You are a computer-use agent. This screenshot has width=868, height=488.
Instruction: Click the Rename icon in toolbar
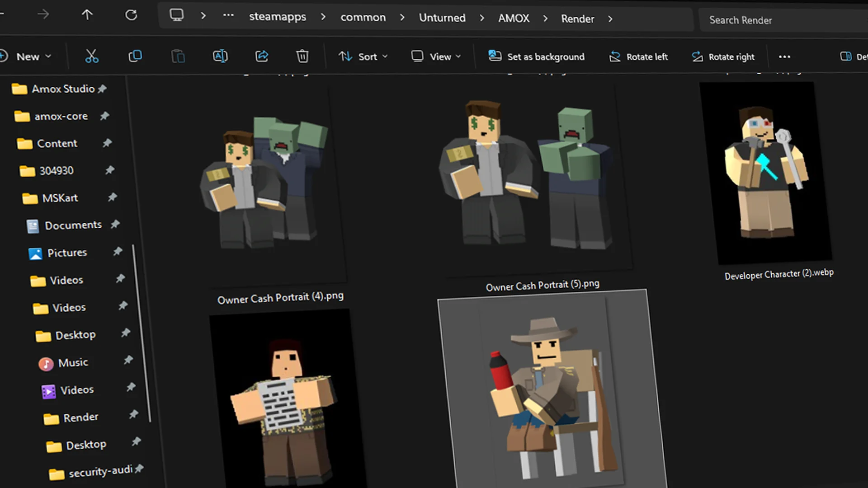tap(220, 56)
